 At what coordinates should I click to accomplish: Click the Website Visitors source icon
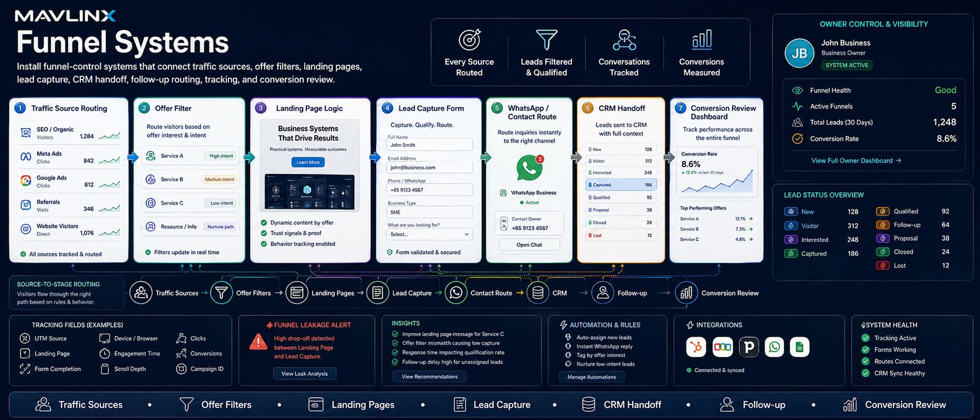pyautogui.click(x=26, y=229)
